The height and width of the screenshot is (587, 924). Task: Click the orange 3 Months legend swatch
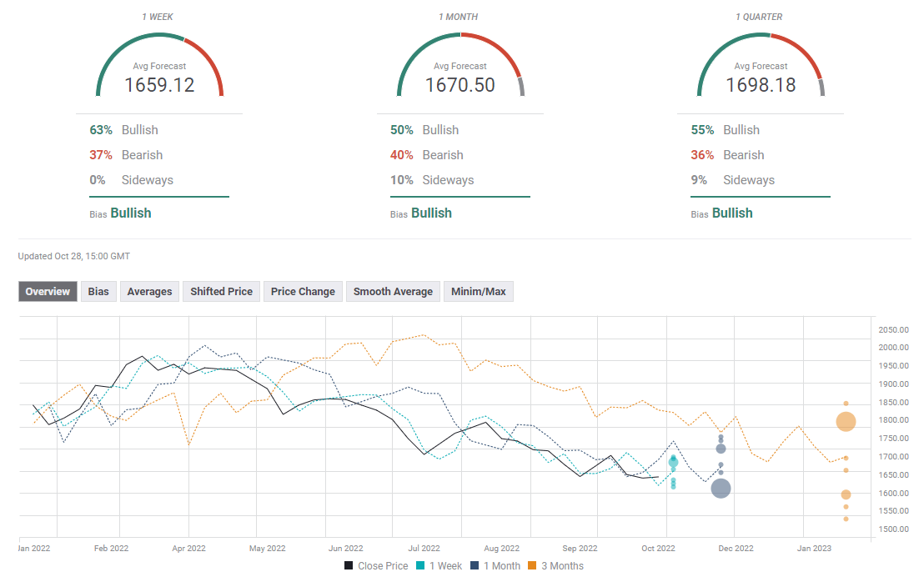[538, 566]
